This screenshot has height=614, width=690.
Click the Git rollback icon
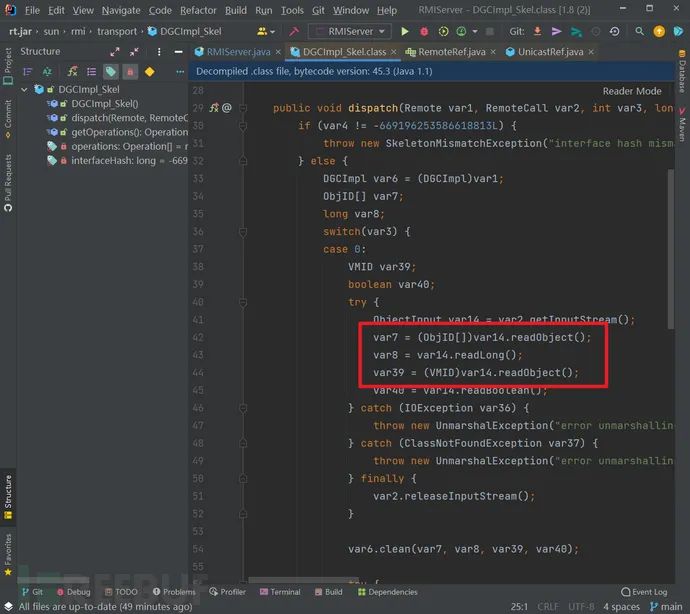click(615, 31)
